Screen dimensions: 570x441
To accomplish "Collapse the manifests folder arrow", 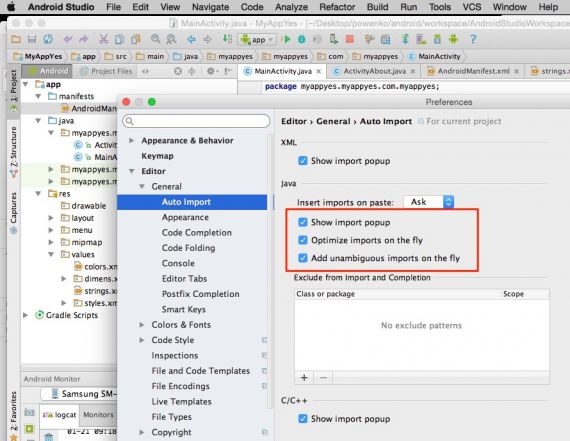I will coord(38,96).
